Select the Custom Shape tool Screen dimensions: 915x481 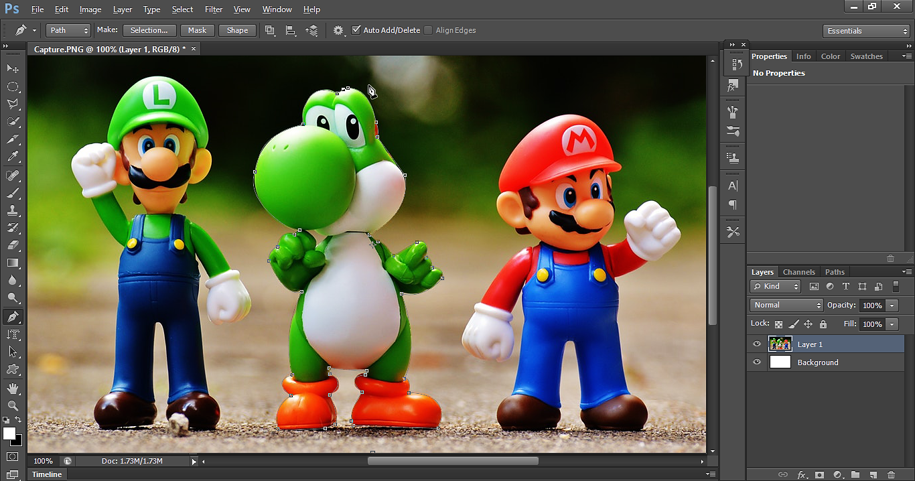[x=12, y=370]
